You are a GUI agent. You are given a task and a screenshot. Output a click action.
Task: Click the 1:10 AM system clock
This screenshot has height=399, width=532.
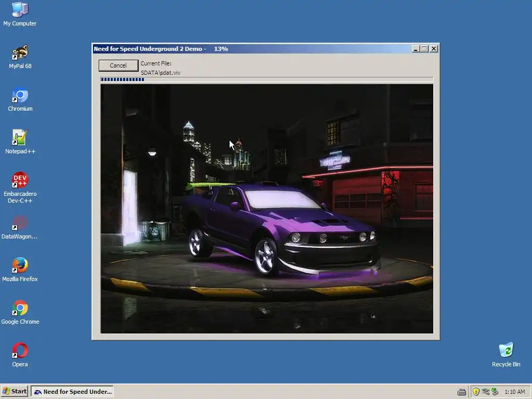(x=514, y=392)
